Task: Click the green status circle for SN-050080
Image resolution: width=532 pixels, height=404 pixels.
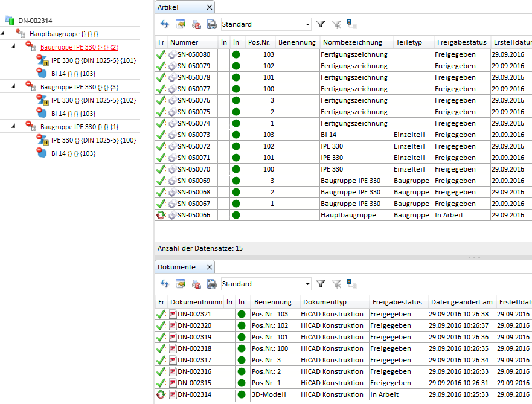Action: pyautogui.click(x=236, y=54)
